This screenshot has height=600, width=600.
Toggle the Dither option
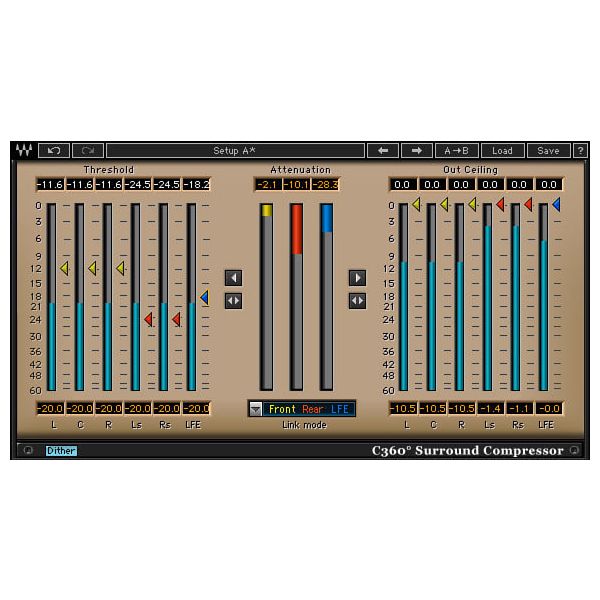[61, 451]
